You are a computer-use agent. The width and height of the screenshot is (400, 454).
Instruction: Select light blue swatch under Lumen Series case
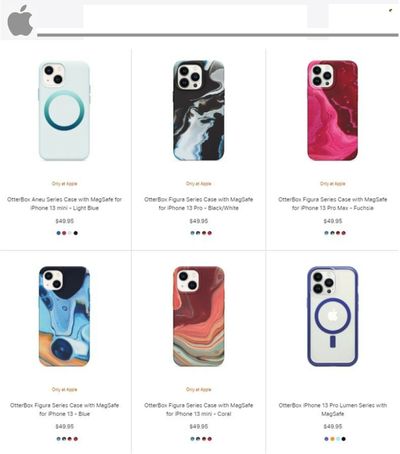(338, 439)
